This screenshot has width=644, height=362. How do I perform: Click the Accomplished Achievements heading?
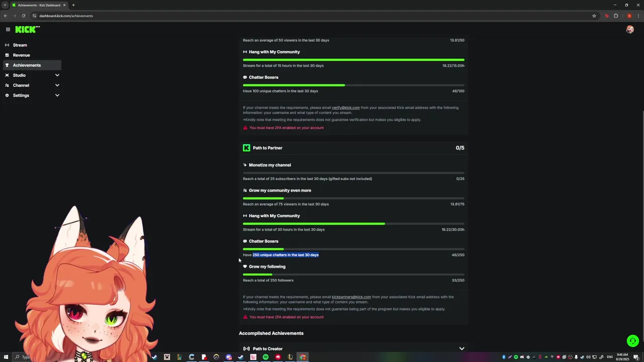pos(271,333)
